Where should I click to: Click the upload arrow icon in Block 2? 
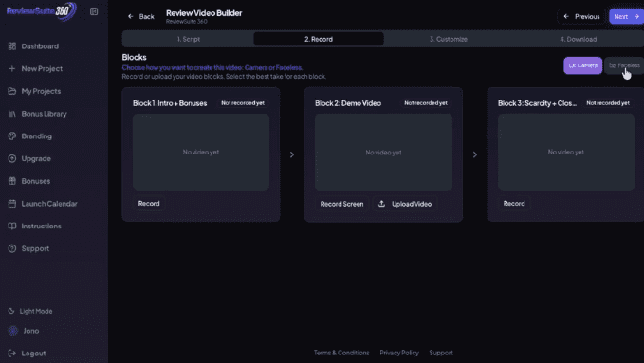(381, 204)
